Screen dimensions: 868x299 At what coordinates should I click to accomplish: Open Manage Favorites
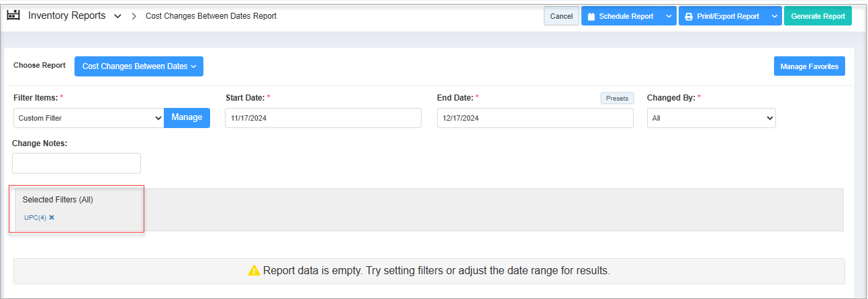pos(809,66)
